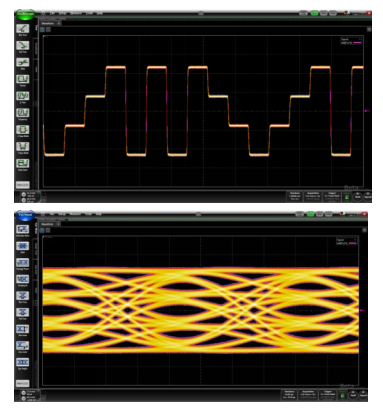Click the Trigger settings box in top status bar
This screenshot has height=408, width=383.
332,196
